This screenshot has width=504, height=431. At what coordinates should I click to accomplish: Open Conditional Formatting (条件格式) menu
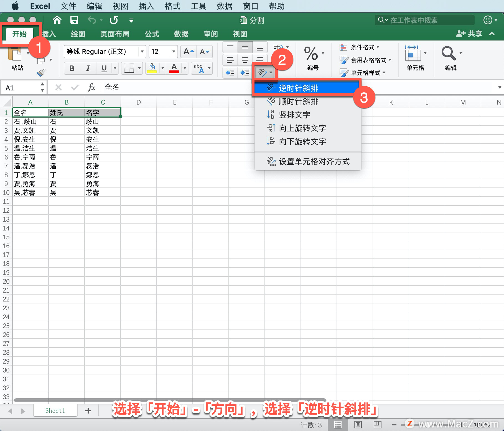click(x=360, y=47)
